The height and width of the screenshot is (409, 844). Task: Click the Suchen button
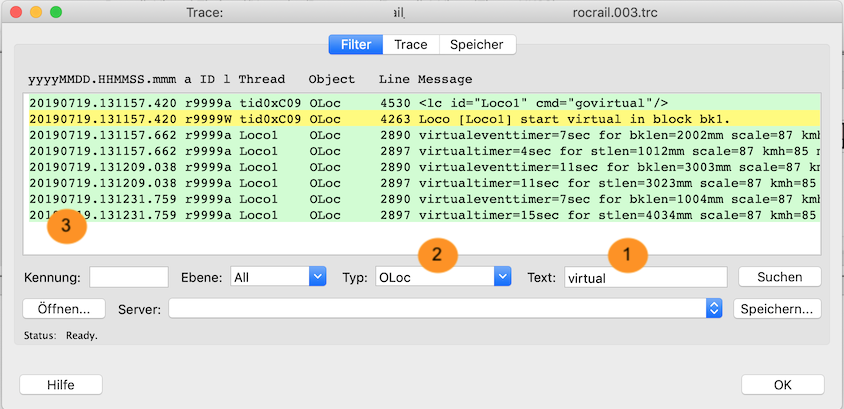point(780,277)
